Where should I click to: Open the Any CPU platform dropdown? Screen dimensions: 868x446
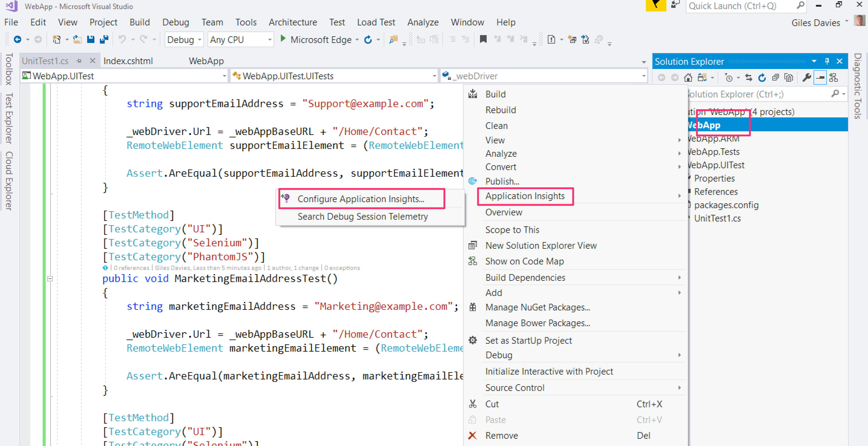(x=241, y=40)
